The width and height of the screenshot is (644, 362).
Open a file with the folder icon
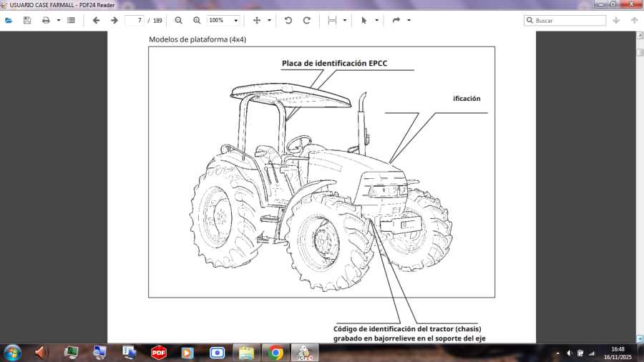tap(9, 21)
